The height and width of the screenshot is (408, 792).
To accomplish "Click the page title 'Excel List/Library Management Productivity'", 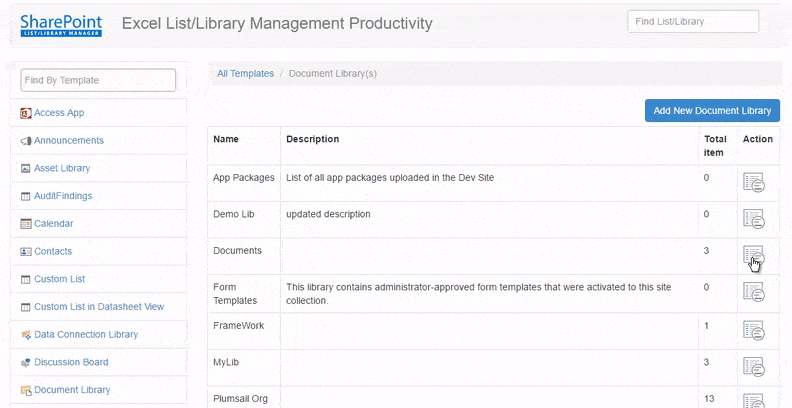I will (277, 23).
